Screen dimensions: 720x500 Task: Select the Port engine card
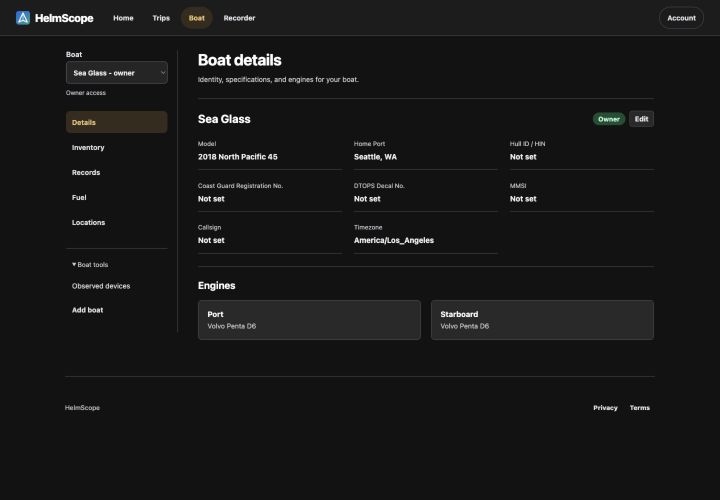coord(309,320)
